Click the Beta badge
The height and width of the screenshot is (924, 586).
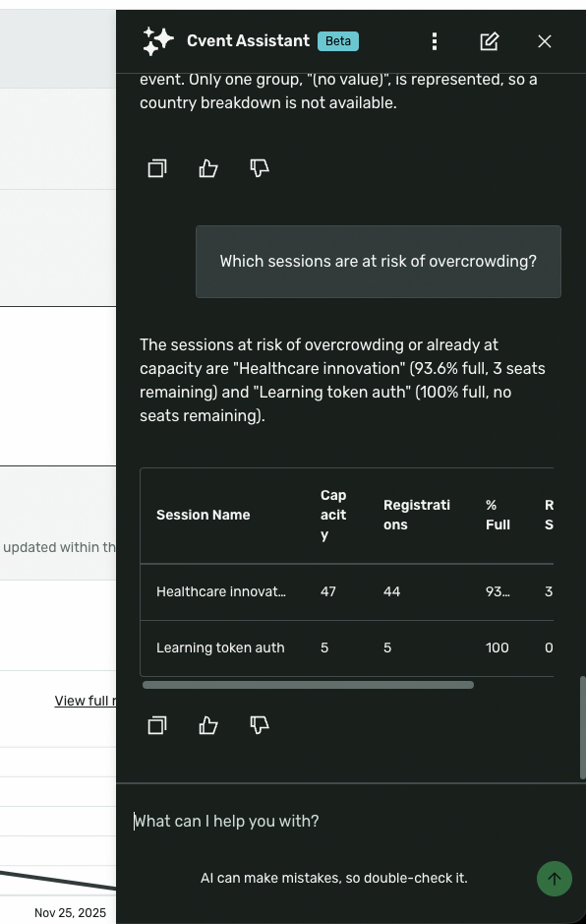(338, 41)
